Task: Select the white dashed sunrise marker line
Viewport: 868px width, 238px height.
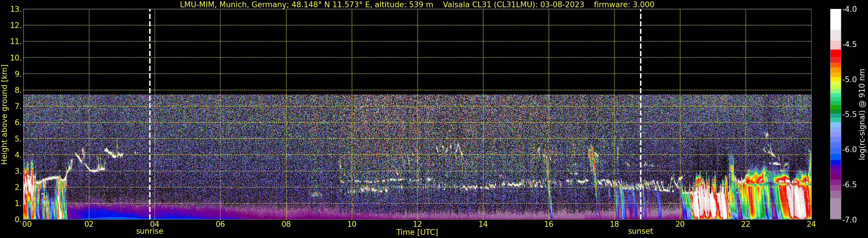Action: (150, 114)
